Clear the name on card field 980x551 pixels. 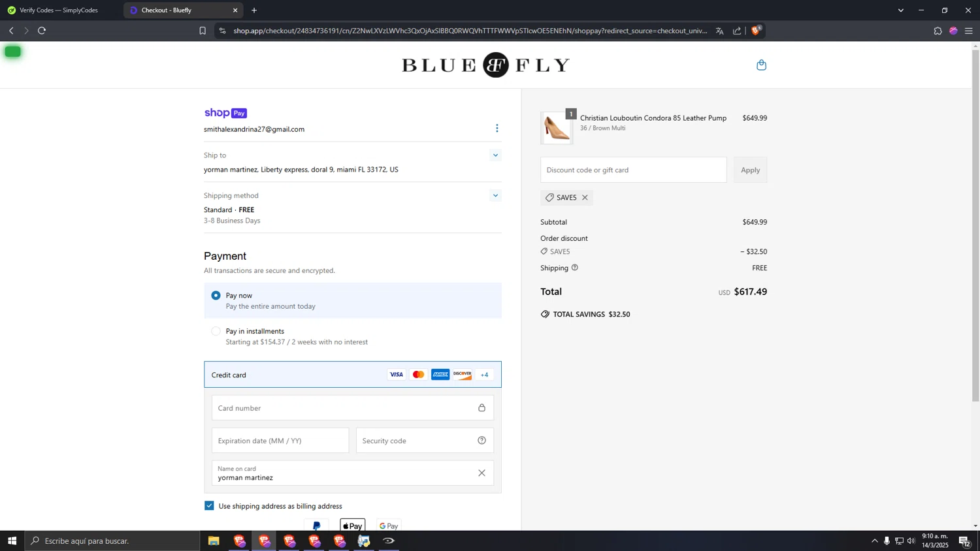[x=482, y=473]
